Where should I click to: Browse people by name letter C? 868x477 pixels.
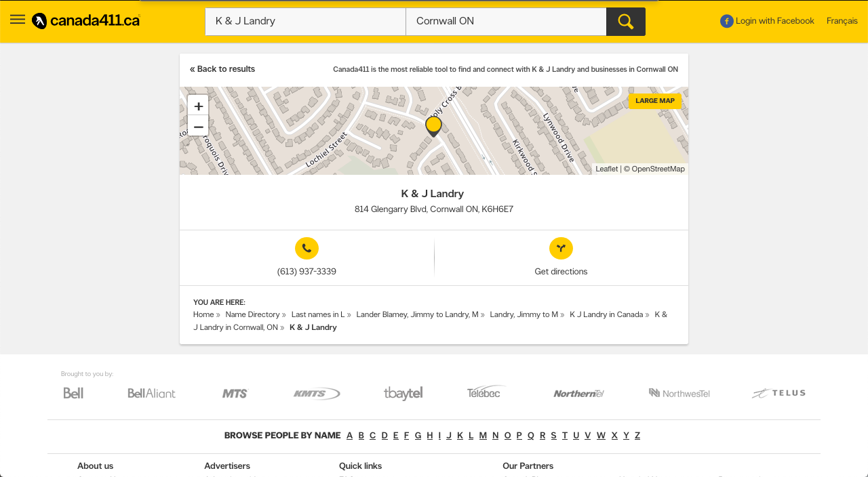coord(372,436)
